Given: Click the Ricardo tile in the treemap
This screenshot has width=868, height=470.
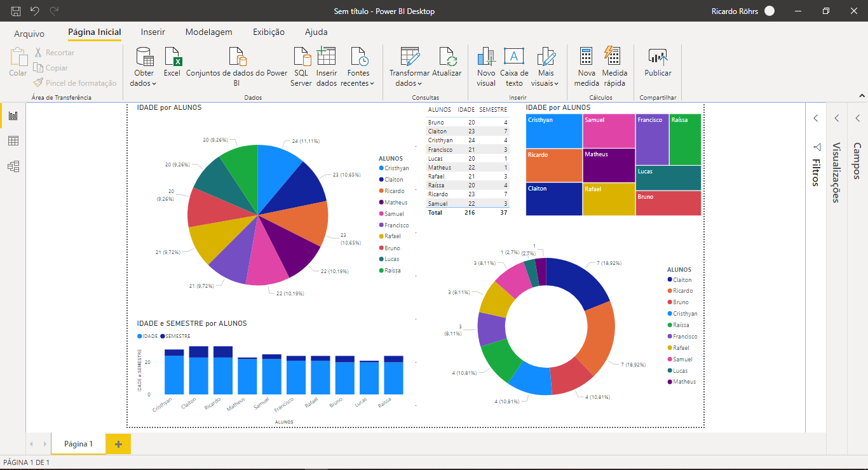Looking at the screenshot, I should (x=554, y=165).
